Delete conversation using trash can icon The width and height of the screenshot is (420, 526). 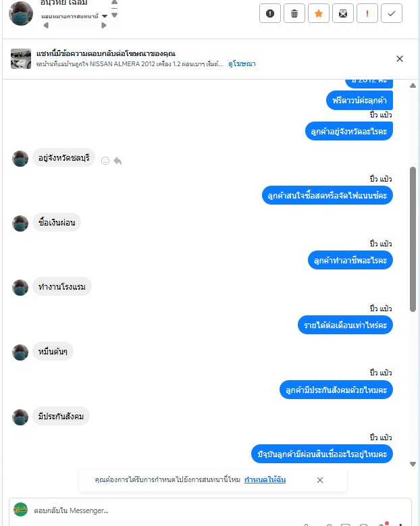[294, 14]
